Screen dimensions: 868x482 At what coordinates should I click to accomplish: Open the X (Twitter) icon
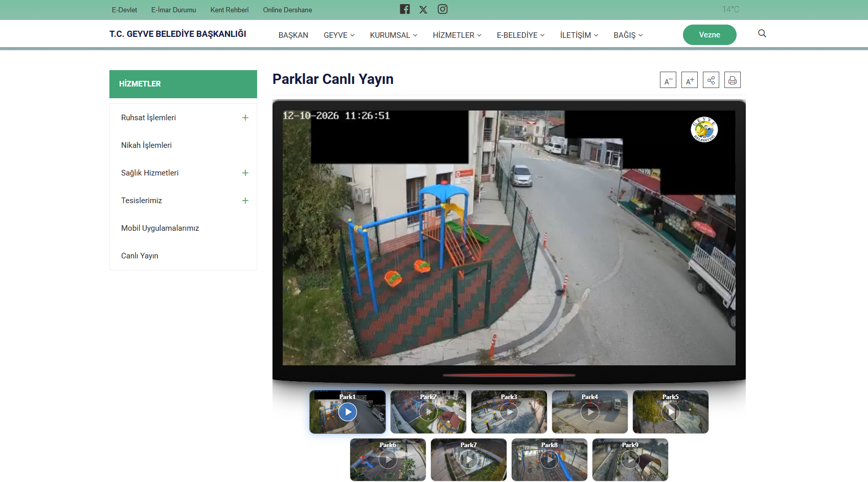[423, 9]
